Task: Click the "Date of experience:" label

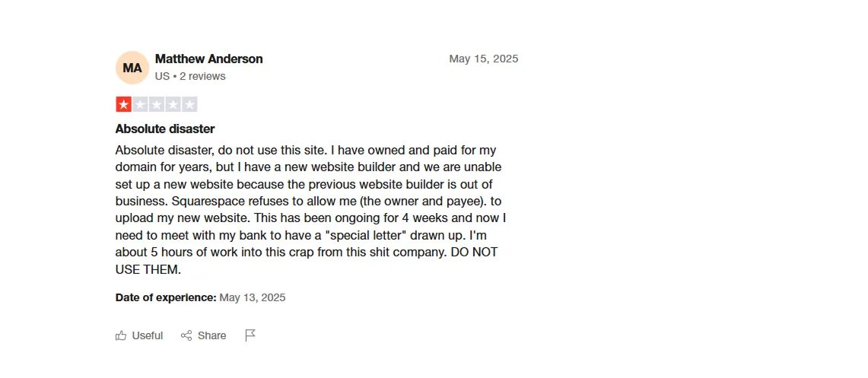Action: click(x=166, y=297)
